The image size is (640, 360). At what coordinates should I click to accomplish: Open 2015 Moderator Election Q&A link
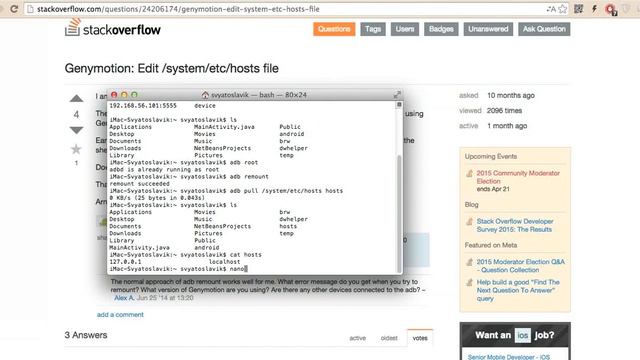point(520,266)
